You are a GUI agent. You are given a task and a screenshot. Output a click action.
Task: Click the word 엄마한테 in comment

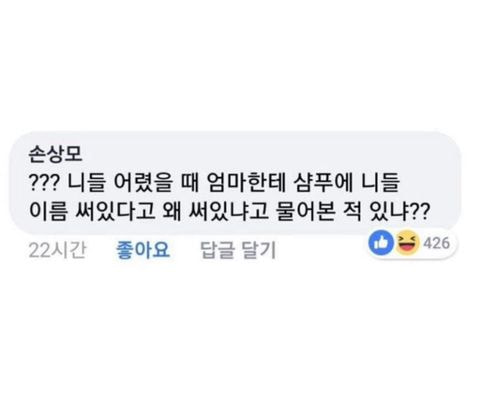coord(246,183)
